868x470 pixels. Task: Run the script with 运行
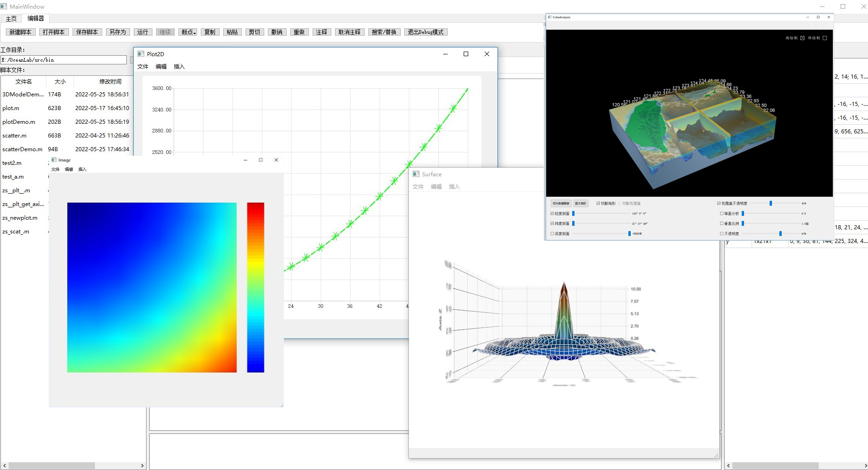click(x=143, y=32)
